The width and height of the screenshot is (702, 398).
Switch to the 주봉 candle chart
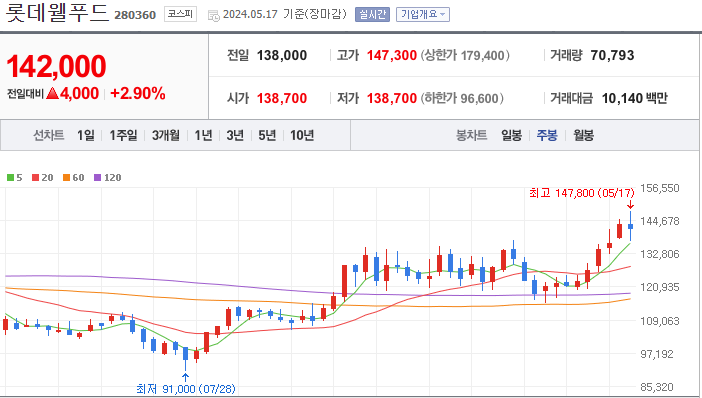coord(547,135)
